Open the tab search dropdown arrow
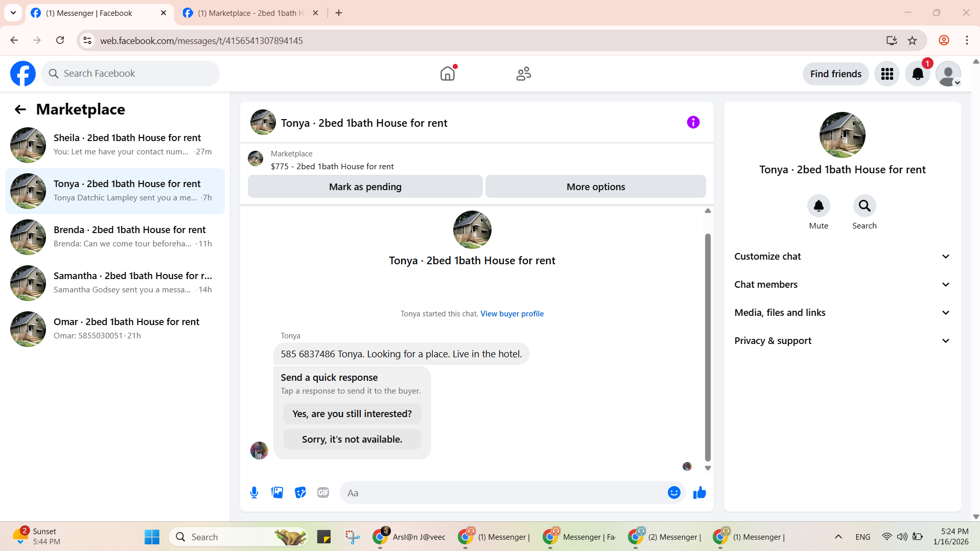The image size is (980, 551). 13,13
